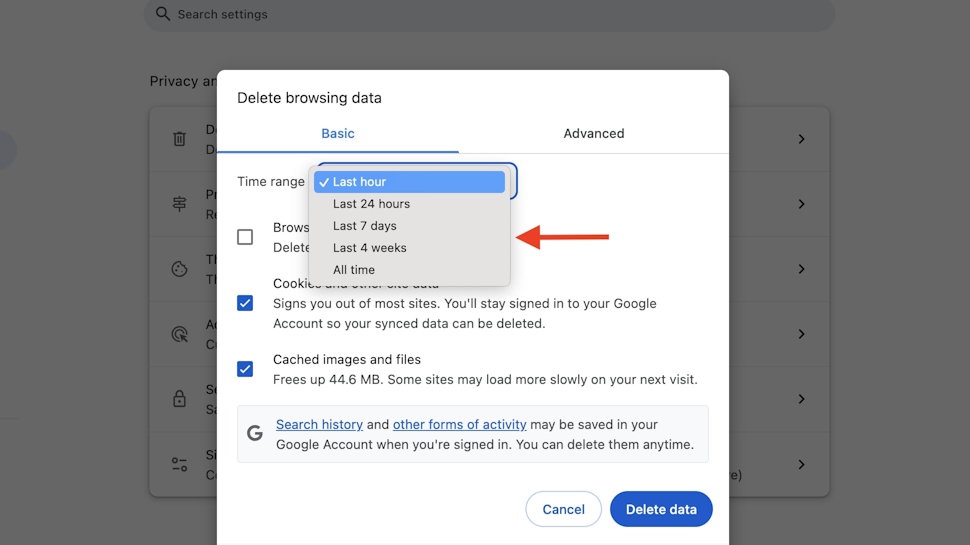Expand the security padlock row chevron
Viewport: 970px width, 545px height.
(x=801, y=399)
